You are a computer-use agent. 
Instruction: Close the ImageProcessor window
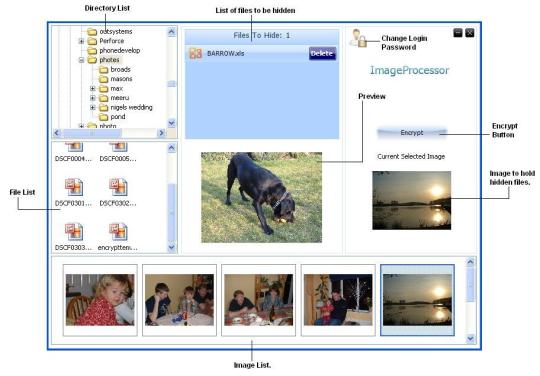[470, 33]
